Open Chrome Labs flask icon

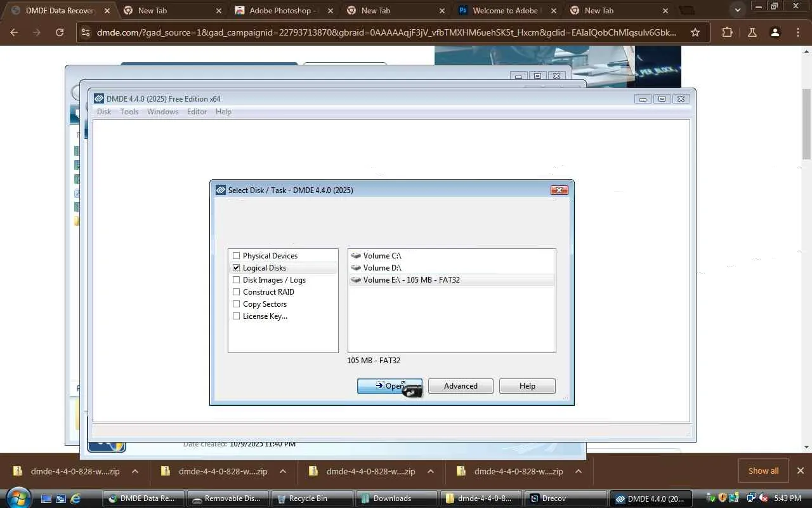[752, 32]
